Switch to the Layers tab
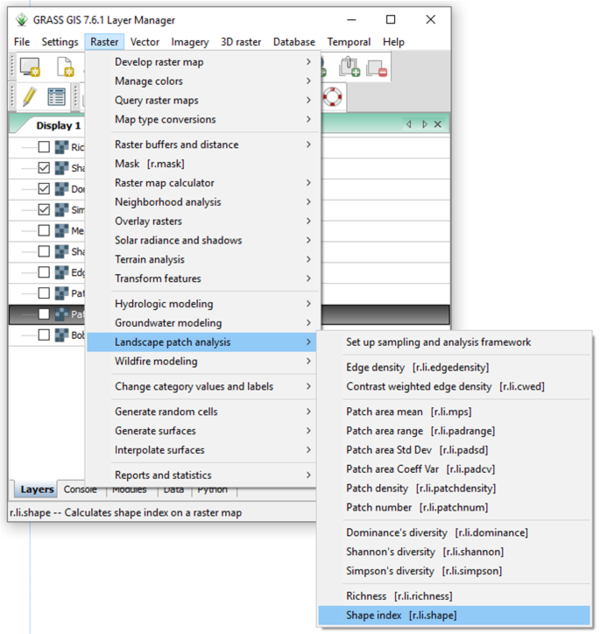The height and width of the screenshot is (634, 600). pyautogui.click(x=36, y=489)
